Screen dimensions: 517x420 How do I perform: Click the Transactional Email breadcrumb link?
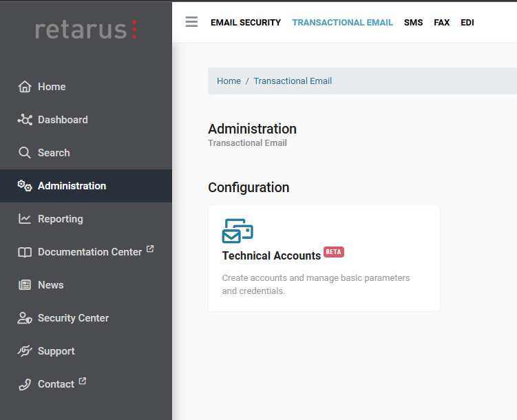[x=293, y=81]
